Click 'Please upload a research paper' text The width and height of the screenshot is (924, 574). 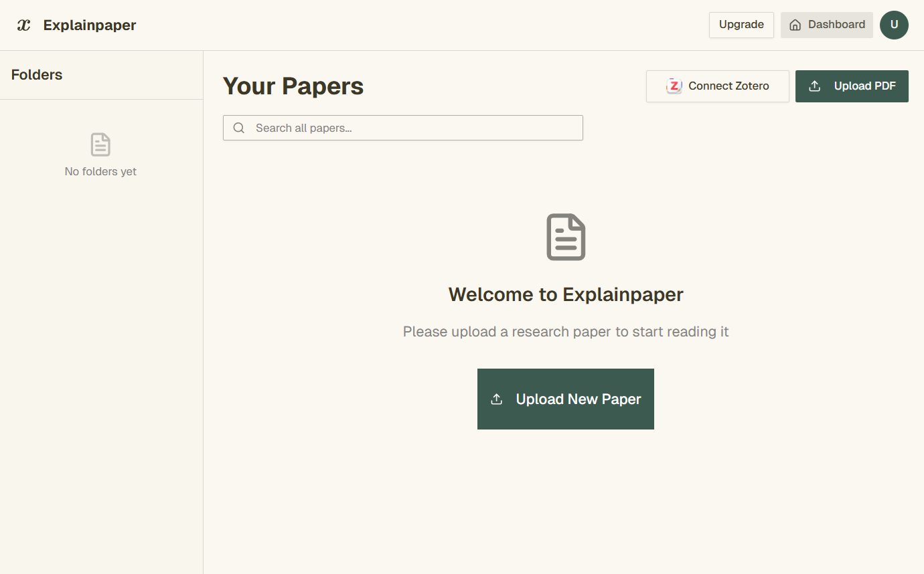(x=566, y=332)
